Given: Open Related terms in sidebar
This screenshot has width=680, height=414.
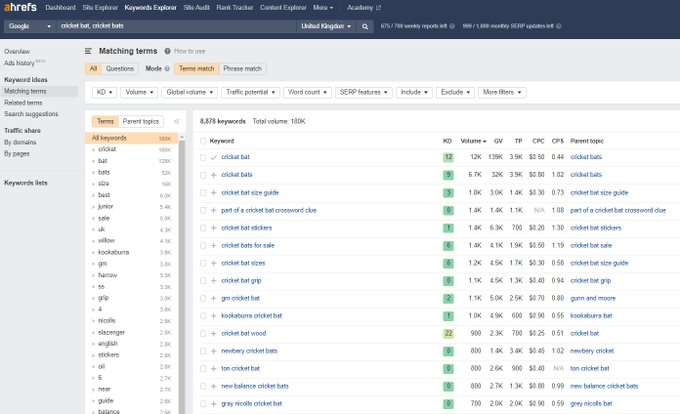Looking at the screenshot, I should coord(23,103).
